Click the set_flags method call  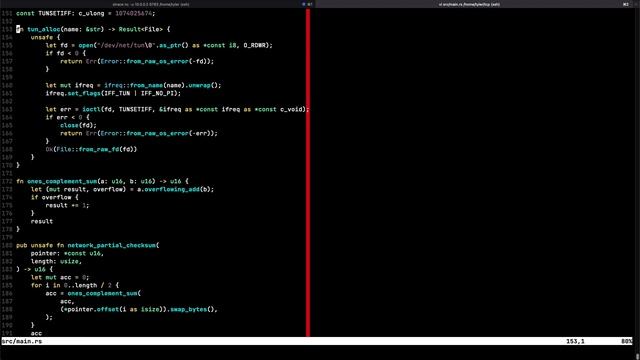click(x=84, y=93)
